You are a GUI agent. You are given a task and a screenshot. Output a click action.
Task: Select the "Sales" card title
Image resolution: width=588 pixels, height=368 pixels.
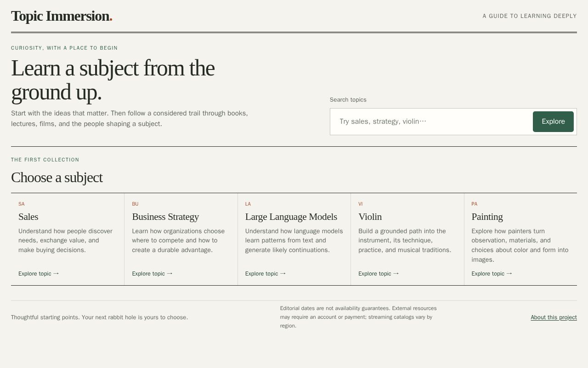[x=28, y=217]
